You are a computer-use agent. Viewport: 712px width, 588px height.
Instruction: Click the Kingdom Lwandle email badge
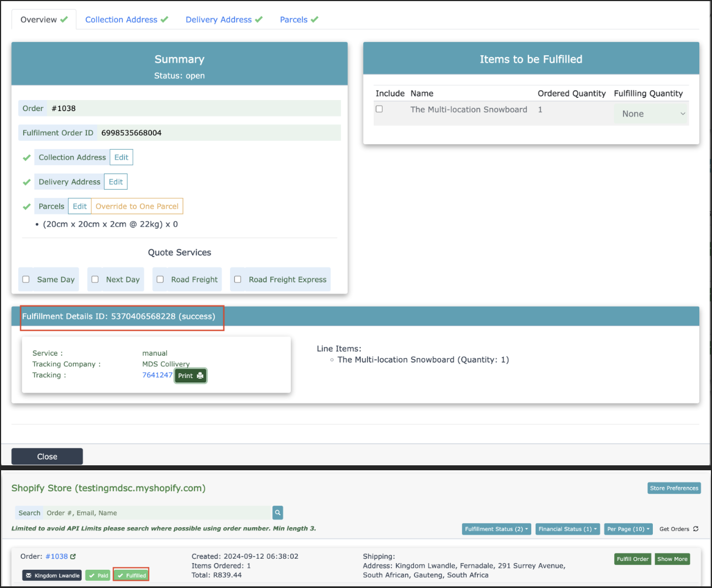tap(52, 575)
